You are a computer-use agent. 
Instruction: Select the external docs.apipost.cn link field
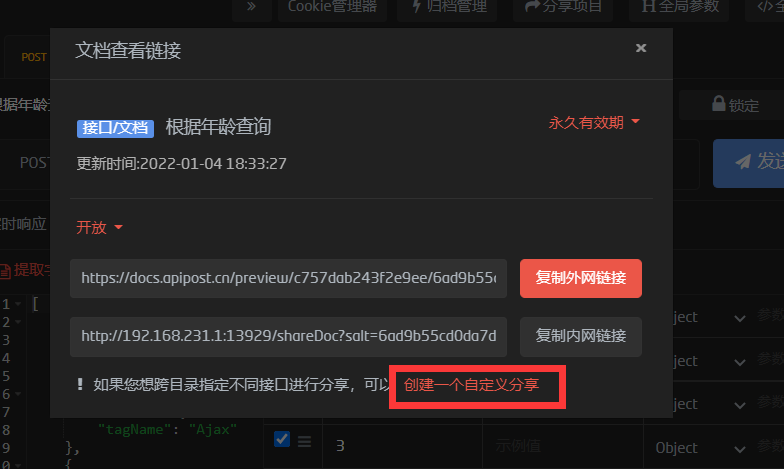click(x=288, y=278)
